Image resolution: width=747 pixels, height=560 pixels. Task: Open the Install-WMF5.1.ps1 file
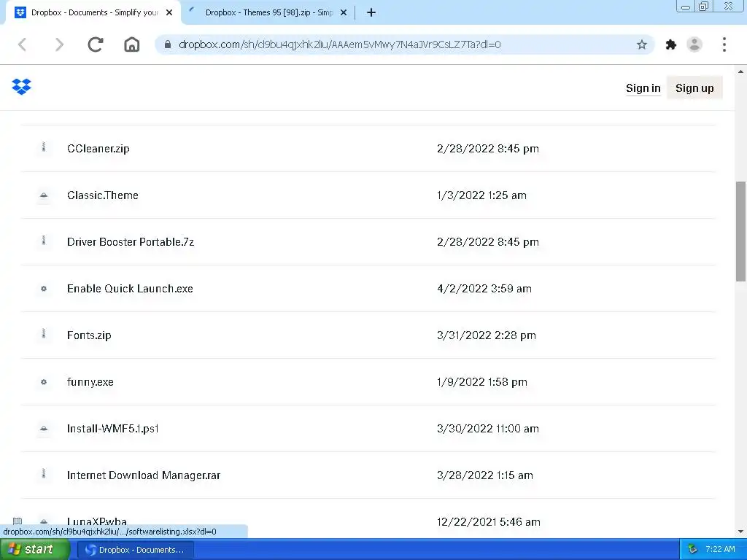tap(113, 429)
